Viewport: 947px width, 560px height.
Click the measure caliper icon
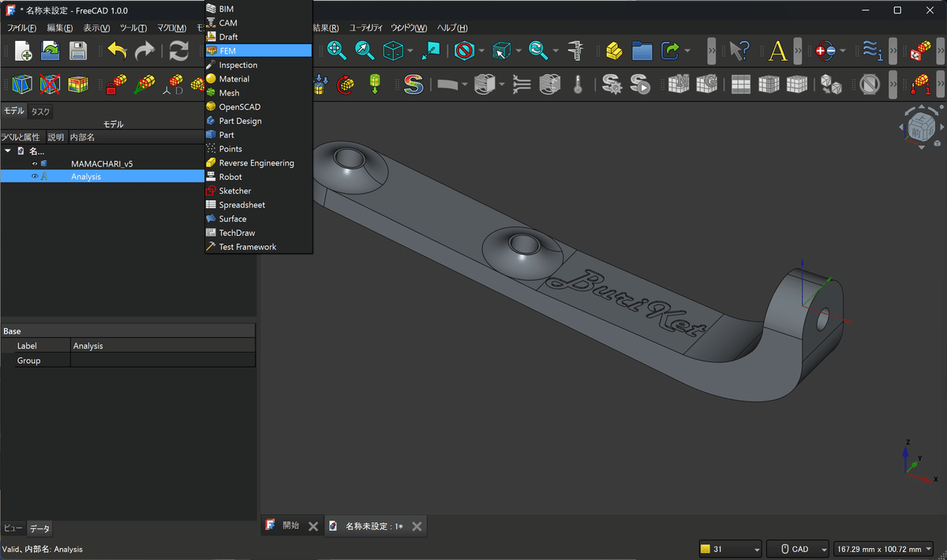point(575,51)
